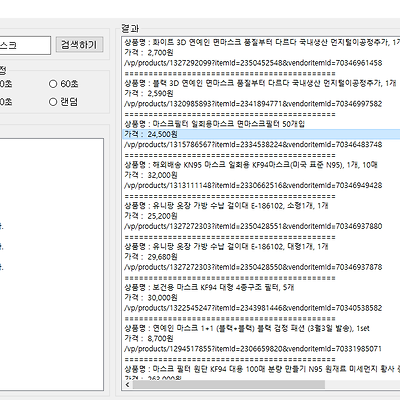Select the line 유니팡 옷장 가방 소형1개
The image size is (400, 400).
tap(226, 206)
